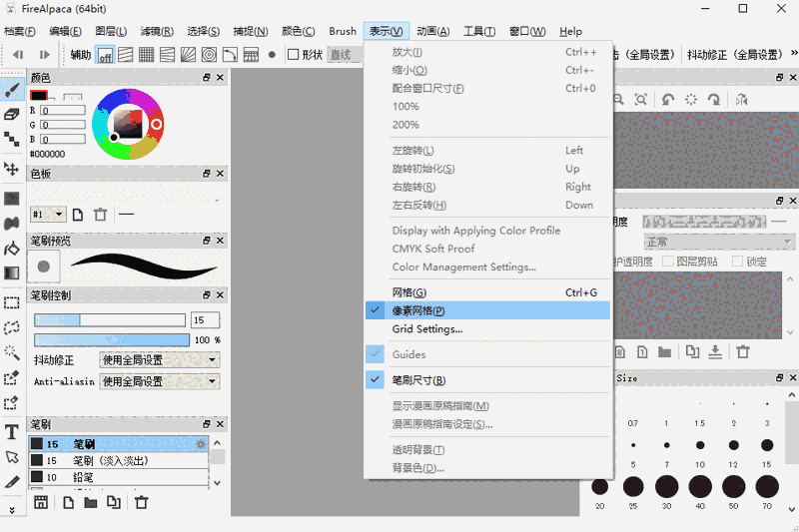Screen dimensions: 799x532
Task: Open the Brush menu
Action: click(x=343, y=32)
